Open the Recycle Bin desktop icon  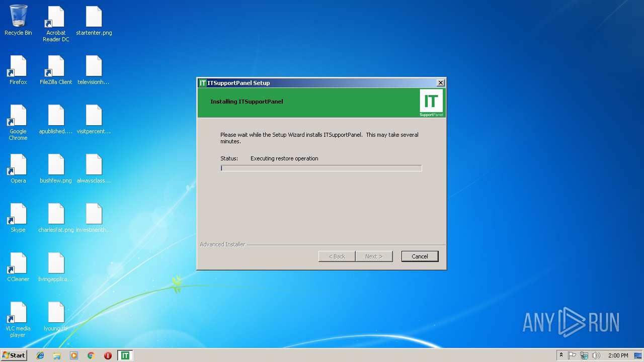click(18, 20)
